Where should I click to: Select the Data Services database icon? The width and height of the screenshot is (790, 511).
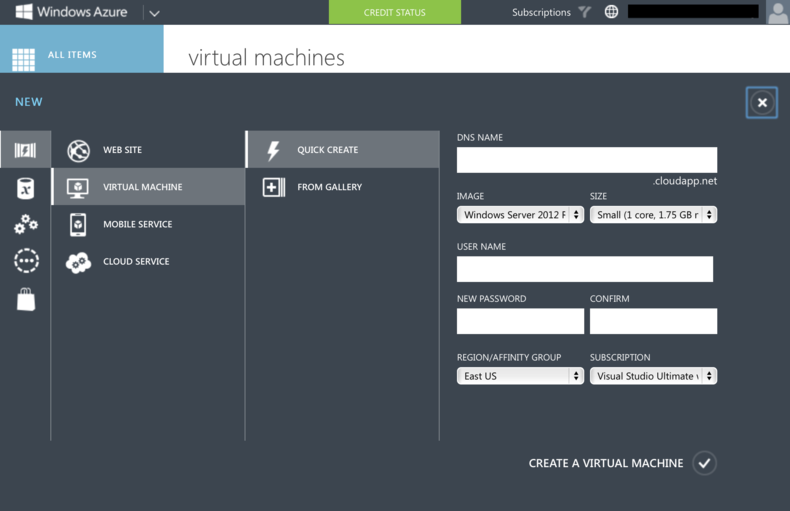click(x=25, y=188)
